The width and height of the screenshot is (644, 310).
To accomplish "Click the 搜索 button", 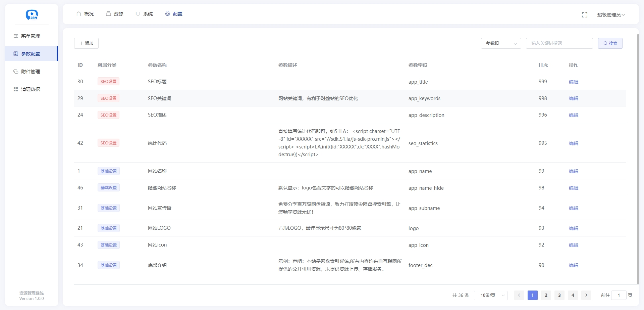I will coord(610,43).
